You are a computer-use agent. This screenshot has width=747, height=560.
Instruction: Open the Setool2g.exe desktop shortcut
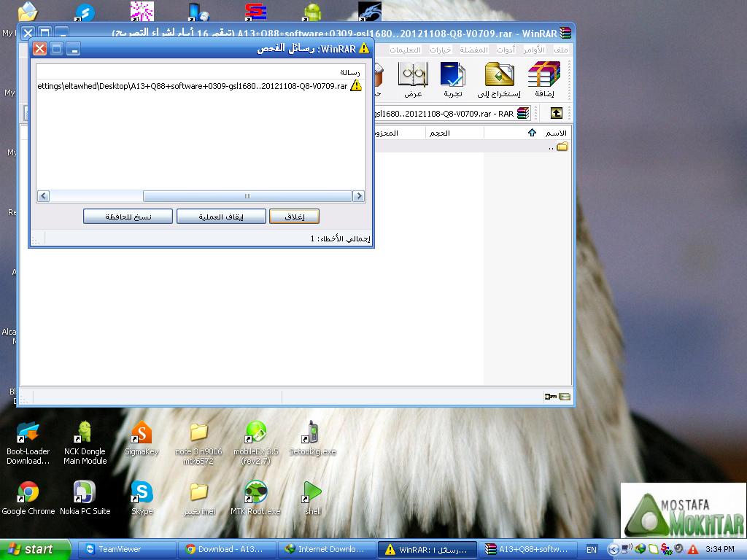312,439
